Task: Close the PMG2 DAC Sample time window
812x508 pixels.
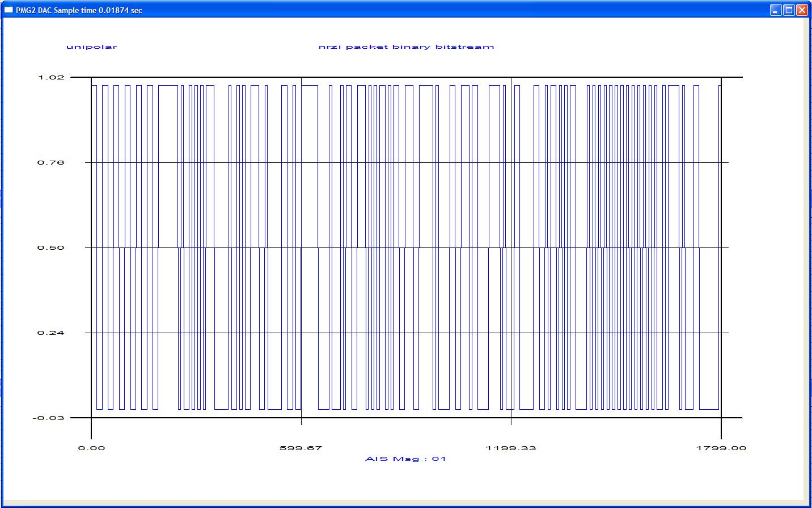Action: tap(801, 10)
